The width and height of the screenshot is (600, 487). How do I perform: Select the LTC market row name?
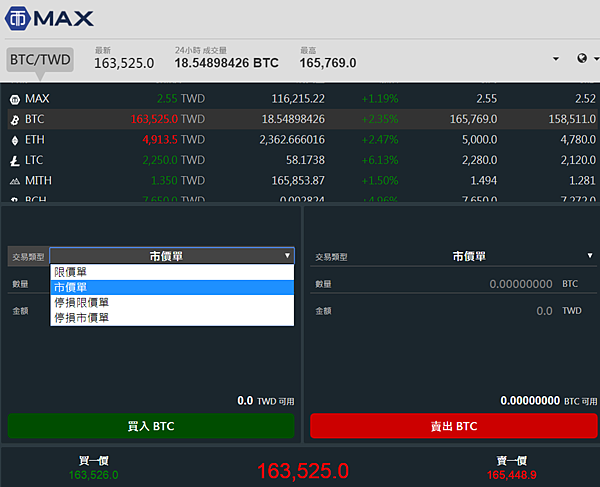click(34, 160)
